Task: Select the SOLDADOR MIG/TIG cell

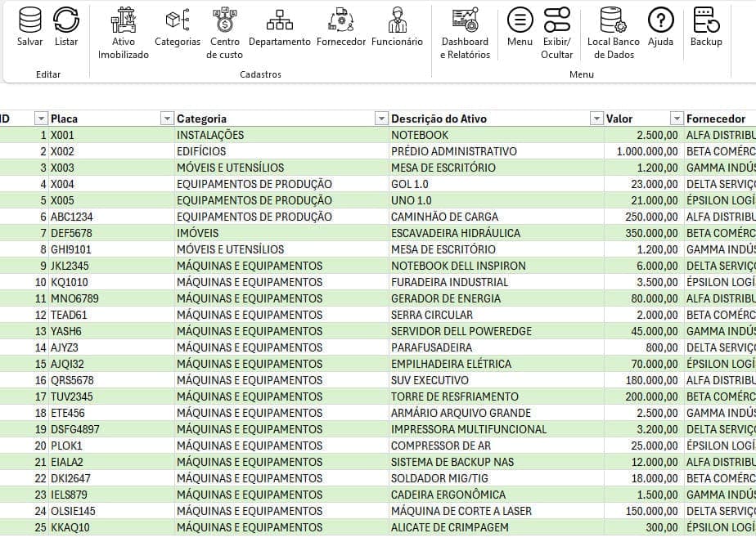Action: pos(497,478)
